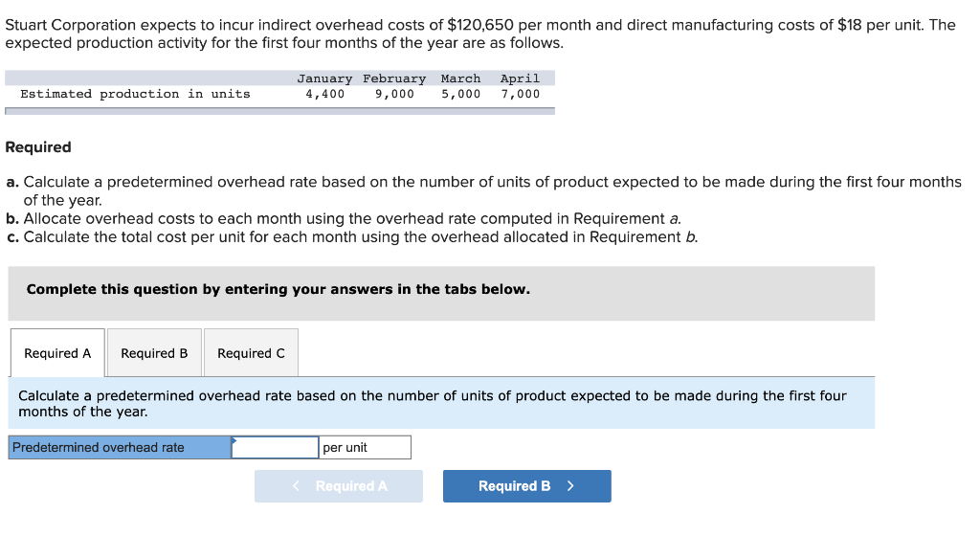Switch to the Required A tab
980x536 pixels.
57,353
